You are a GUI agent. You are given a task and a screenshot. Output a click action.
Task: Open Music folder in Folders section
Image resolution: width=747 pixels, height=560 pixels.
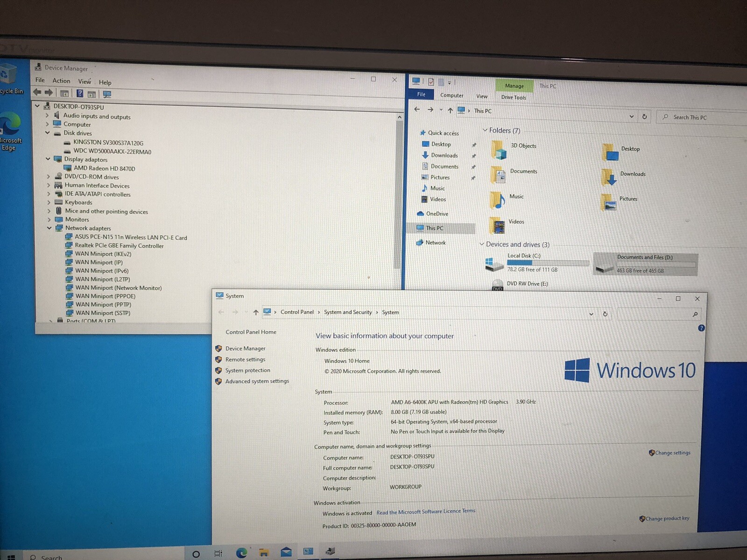tap(507, 200)
